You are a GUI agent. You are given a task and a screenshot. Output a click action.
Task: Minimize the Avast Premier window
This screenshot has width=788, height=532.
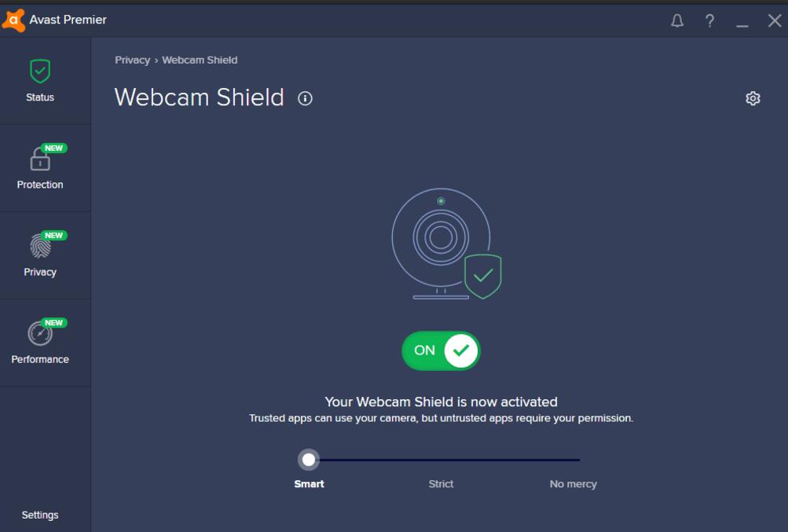[742, 21]
